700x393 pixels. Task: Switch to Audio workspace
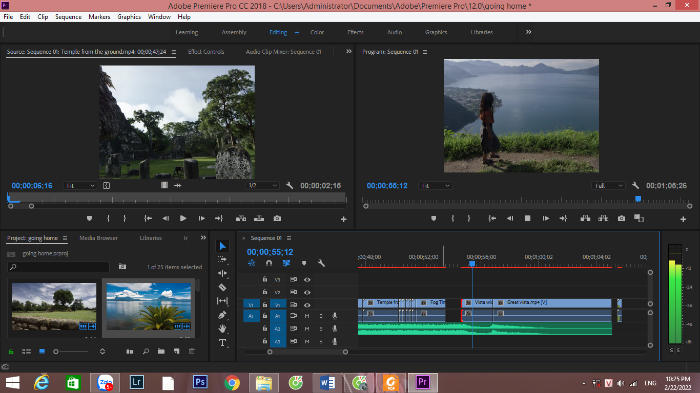395,32
